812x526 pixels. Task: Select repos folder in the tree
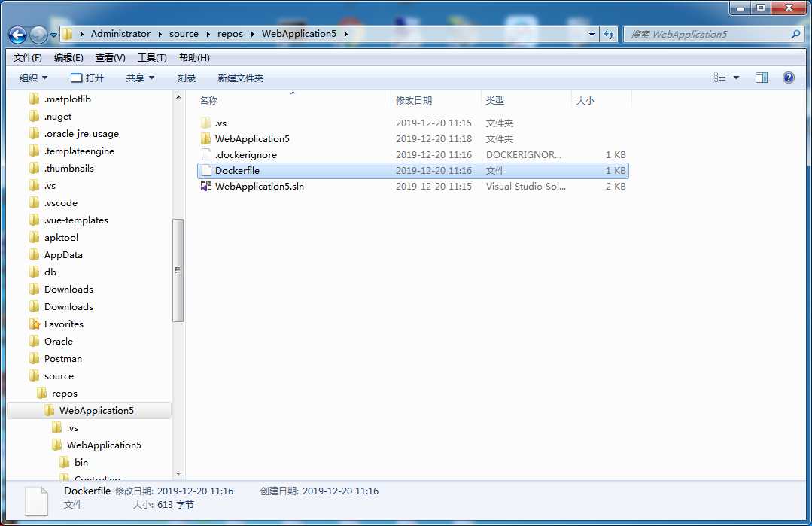pyautogui.click(x=64, y=394)
